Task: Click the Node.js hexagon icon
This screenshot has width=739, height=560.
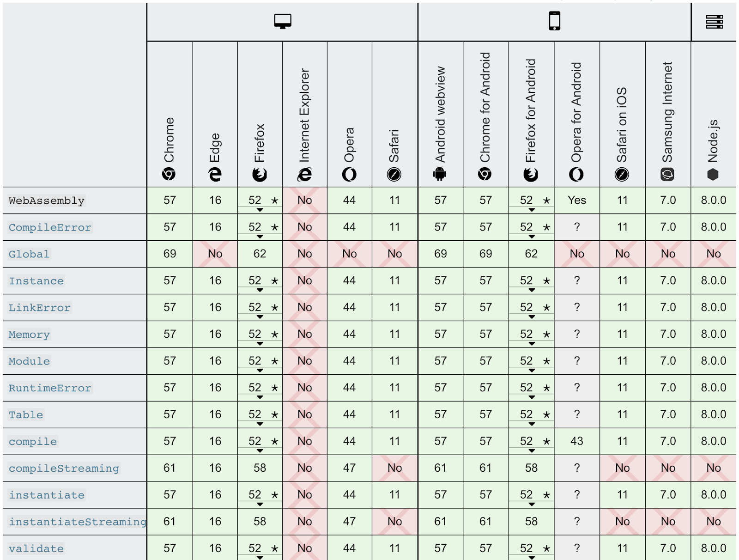Action: click(x=713, y=174)
